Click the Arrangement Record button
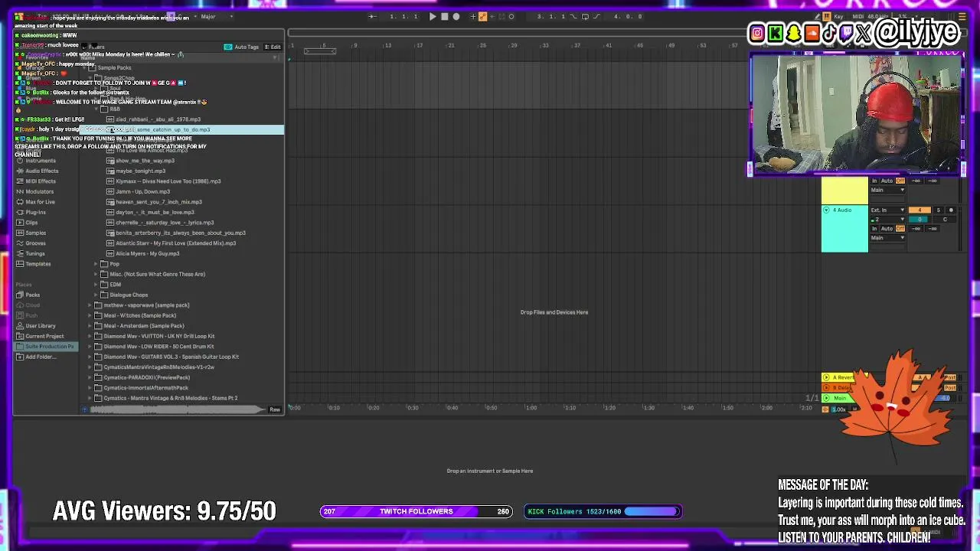Viewport: 980px width, 551px height. [x=456, y=16]
